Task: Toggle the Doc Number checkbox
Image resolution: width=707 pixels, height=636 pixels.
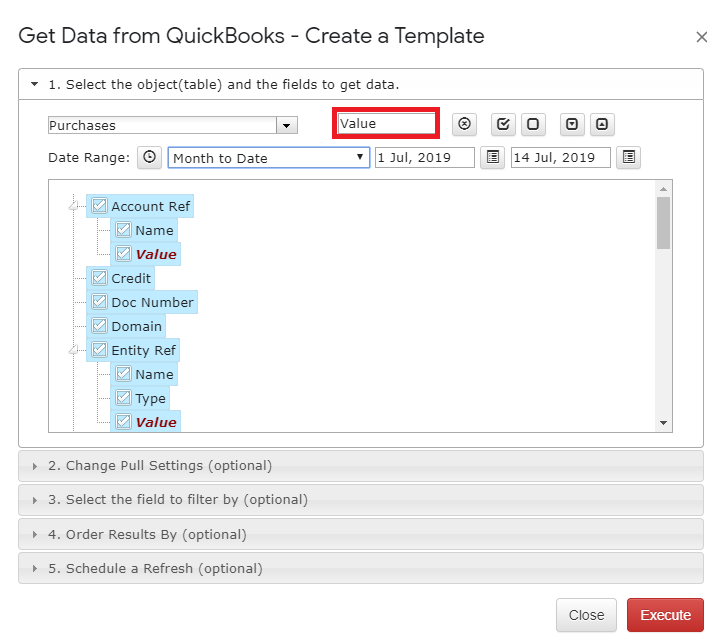Action: pos(99,302)
